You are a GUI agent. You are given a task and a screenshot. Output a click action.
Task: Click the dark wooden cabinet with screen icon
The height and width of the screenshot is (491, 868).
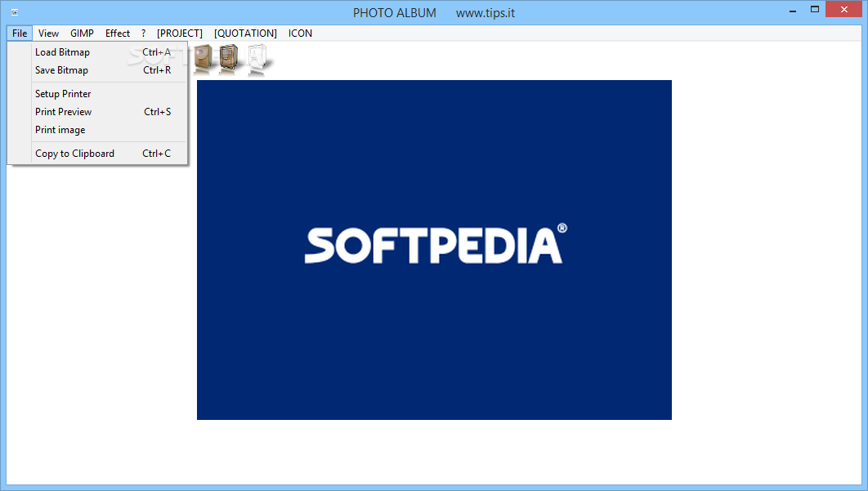(x=229, y=59)
